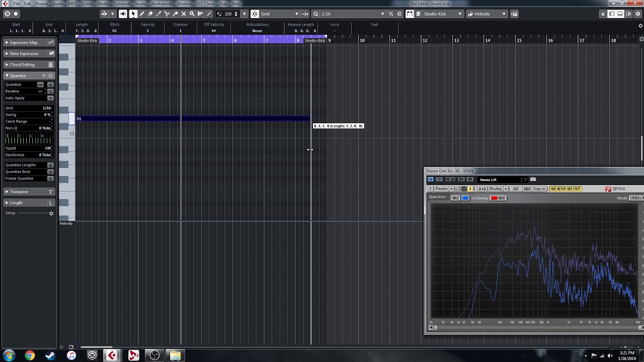Click the MIDI step input keyboard icon
644x362 pixels.
click(514, 14)
